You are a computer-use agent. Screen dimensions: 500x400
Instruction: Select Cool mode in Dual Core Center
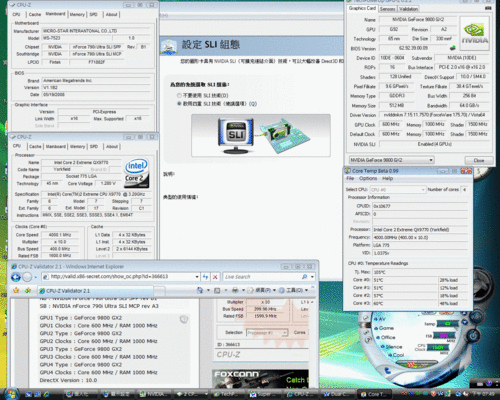pos(397,355)
